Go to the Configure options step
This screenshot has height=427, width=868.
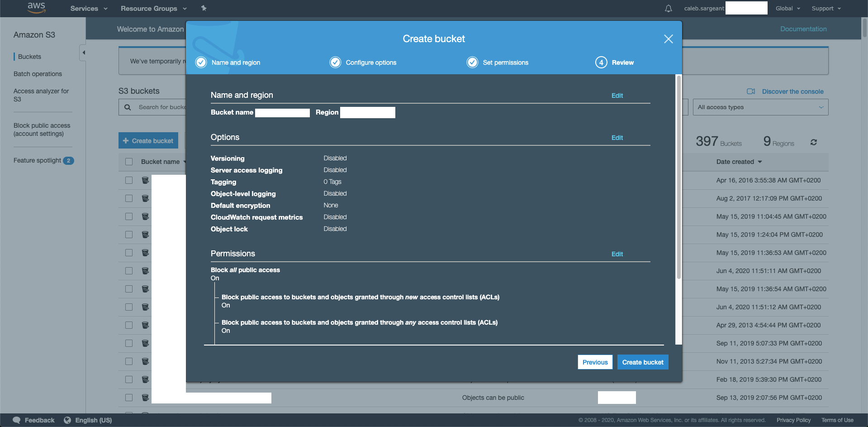point(363,62)
